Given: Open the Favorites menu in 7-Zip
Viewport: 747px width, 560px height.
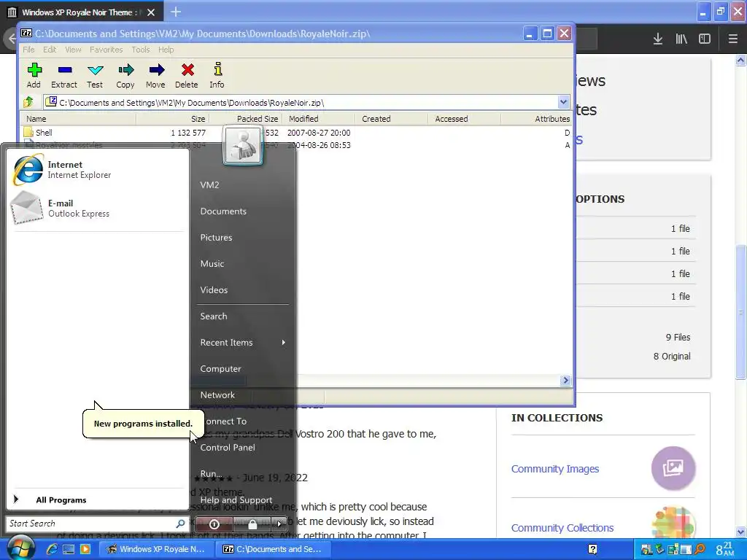Looking at the screenshot, I should 107,50.
